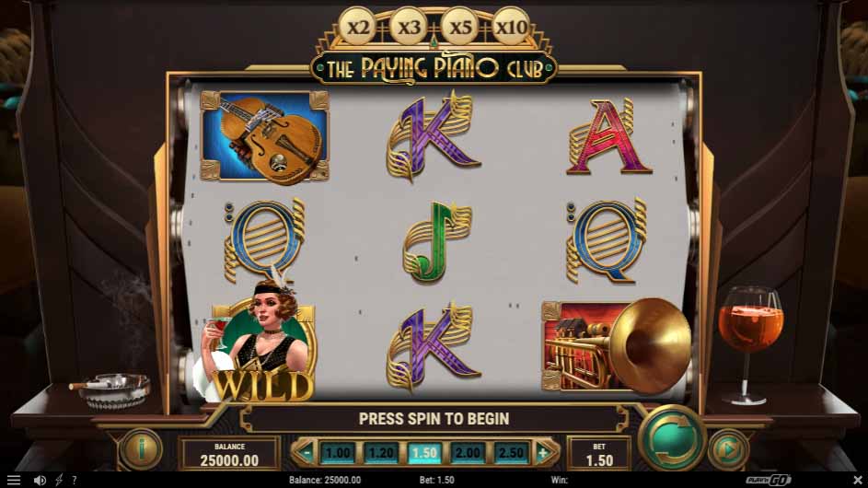Open the hamburger menu

13,481
